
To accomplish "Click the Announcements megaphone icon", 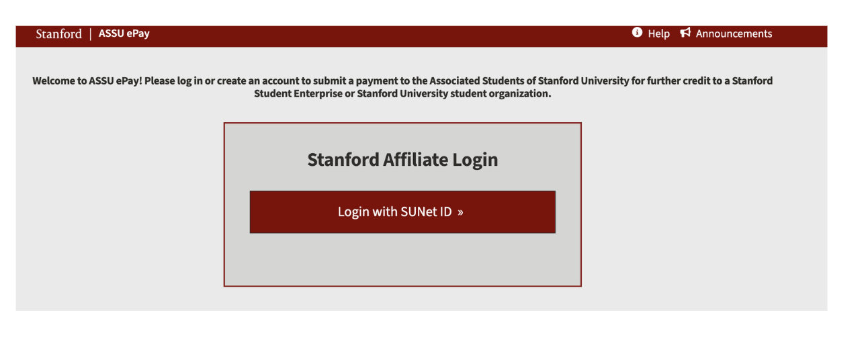I will [685, 33].
